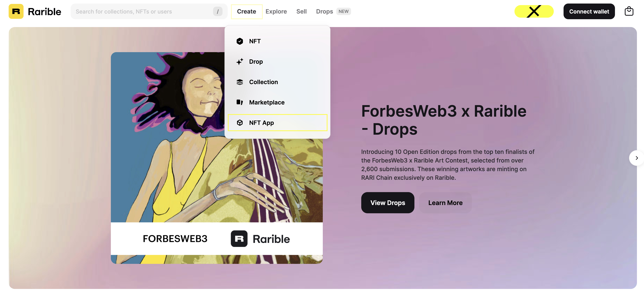Click the View Drops button
This screenshot has width=644, height=296.
388,202
